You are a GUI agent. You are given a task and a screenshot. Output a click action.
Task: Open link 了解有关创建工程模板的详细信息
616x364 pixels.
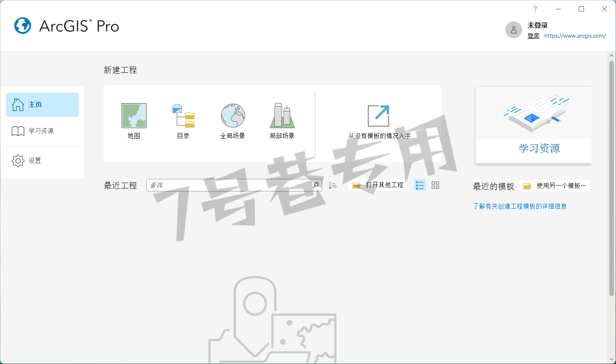click(520, 206)
